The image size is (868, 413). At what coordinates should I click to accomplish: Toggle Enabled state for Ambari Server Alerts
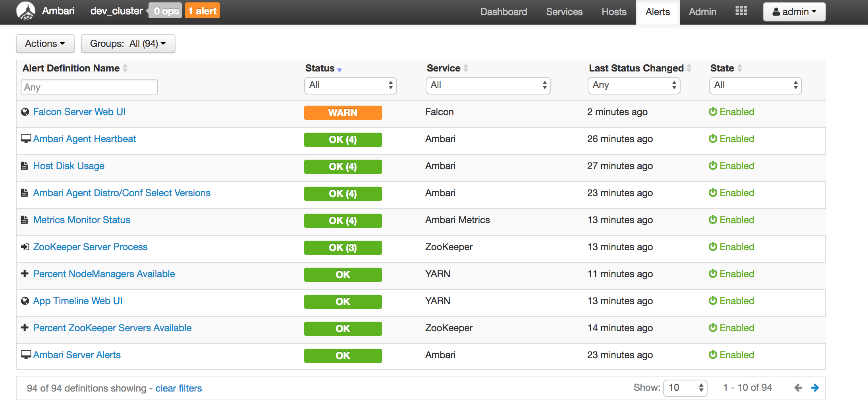point(731,355)
